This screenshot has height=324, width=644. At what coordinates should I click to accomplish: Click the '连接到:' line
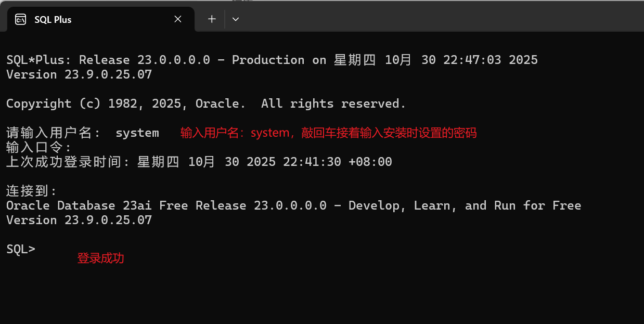click(x=32, y=191)
